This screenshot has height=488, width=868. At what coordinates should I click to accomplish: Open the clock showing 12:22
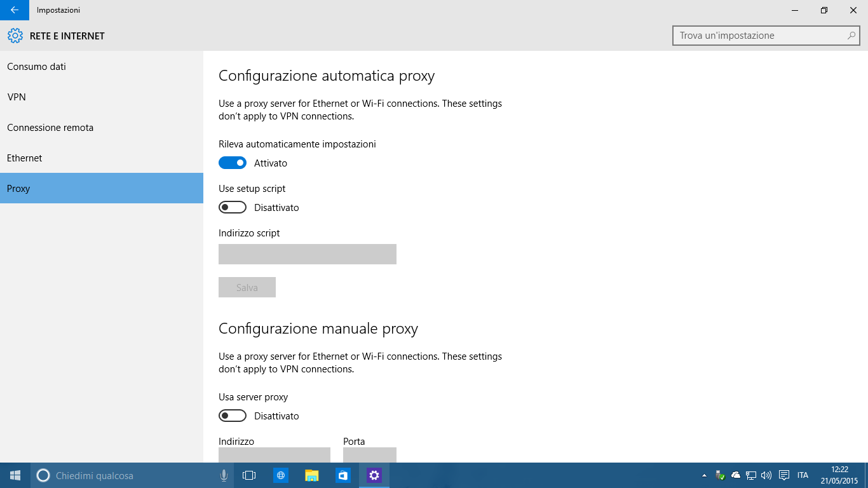tap(839, 475)
